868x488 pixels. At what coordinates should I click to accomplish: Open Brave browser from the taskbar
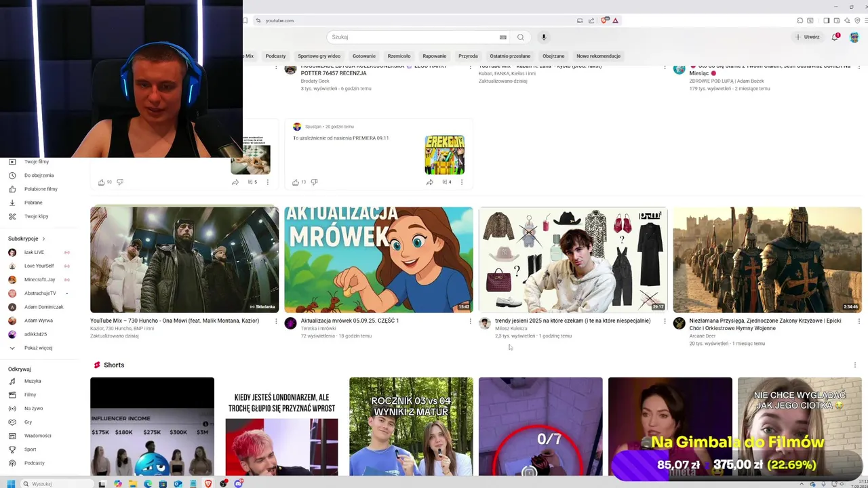click(208, 483)
